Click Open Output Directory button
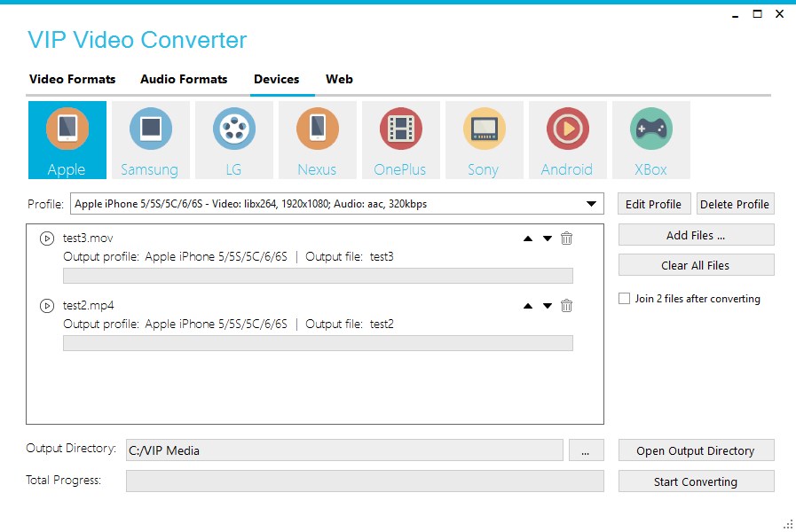 [x=696, y=450]
